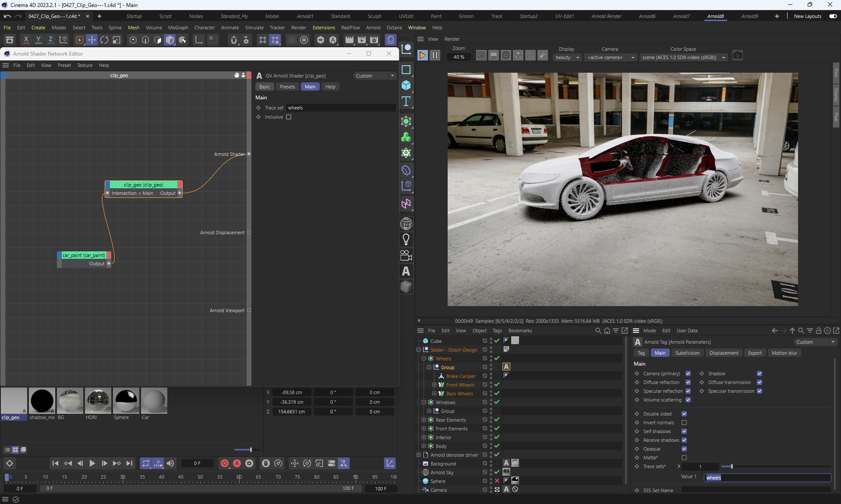Viewport: 841px width, 504px height.
Task: Select the Text spline tool icon
Action: (x=406, y=102)
